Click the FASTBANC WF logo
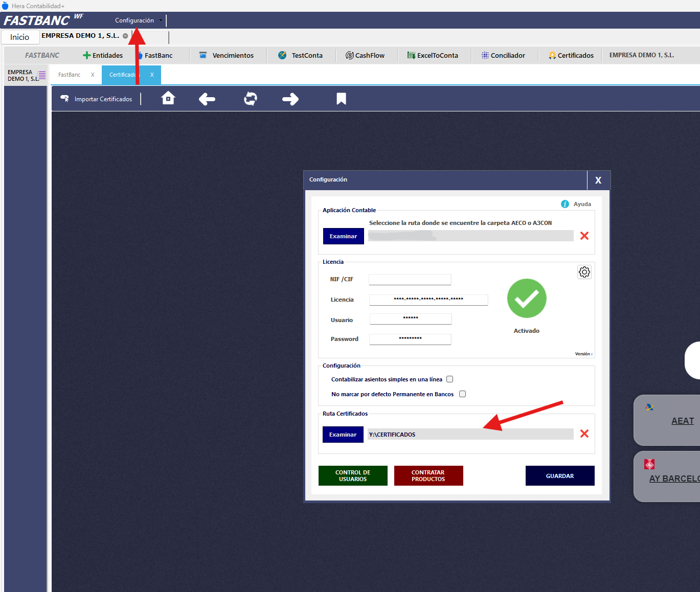Viewport: 700px width, 592px height. point(43,20)
